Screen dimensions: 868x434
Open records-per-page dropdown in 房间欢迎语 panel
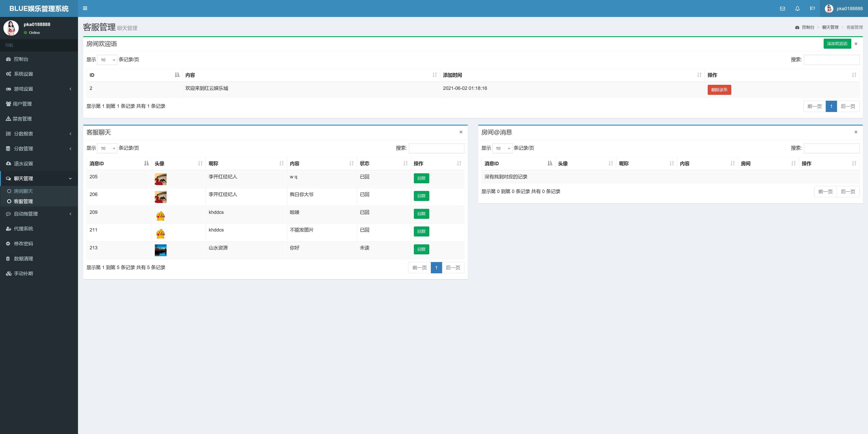(107, 60)
